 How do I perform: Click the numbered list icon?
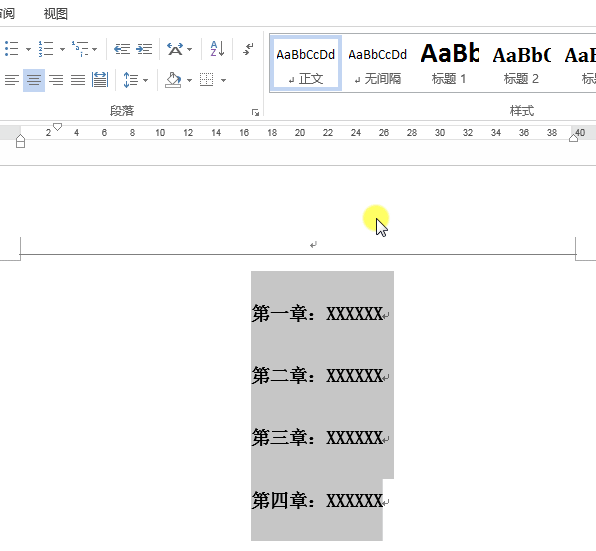(46, 49)
